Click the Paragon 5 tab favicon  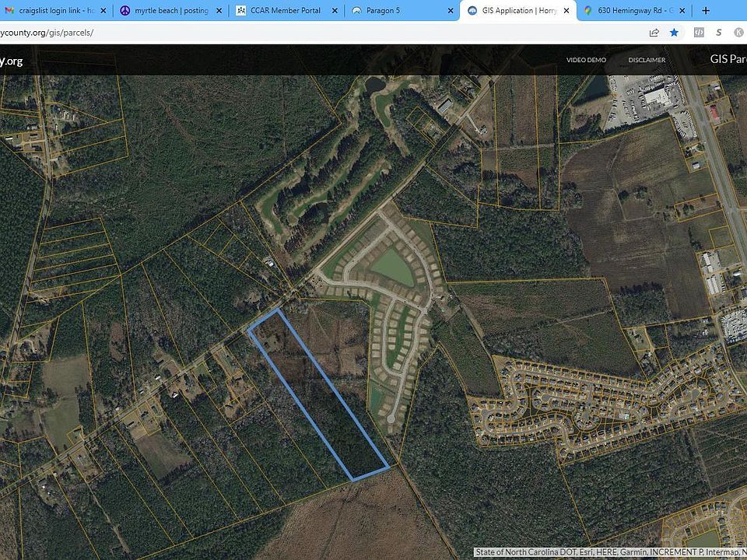pyautogui.click(x=356, y=10)
